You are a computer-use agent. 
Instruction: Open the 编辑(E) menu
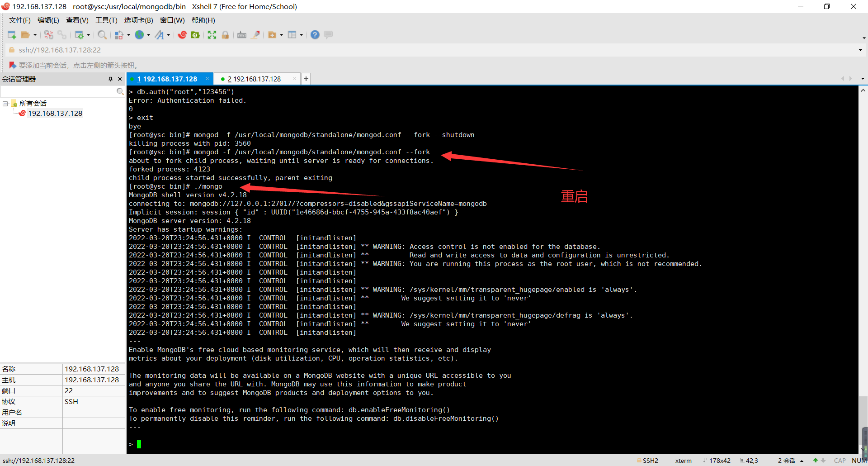[48, 20]
